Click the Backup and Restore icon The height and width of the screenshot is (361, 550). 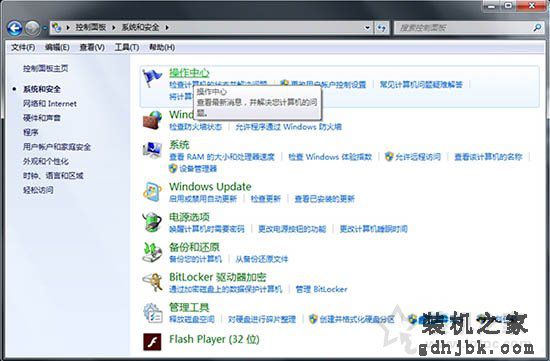pos(152,252)
